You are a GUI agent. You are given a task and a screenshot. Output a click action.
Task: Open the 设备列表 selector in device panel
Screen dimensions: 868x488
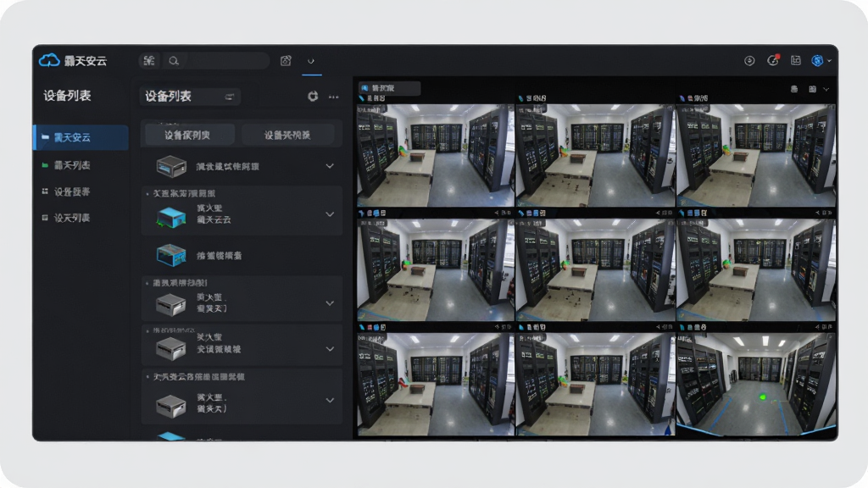pyautogui.click(x=190, y=97)
